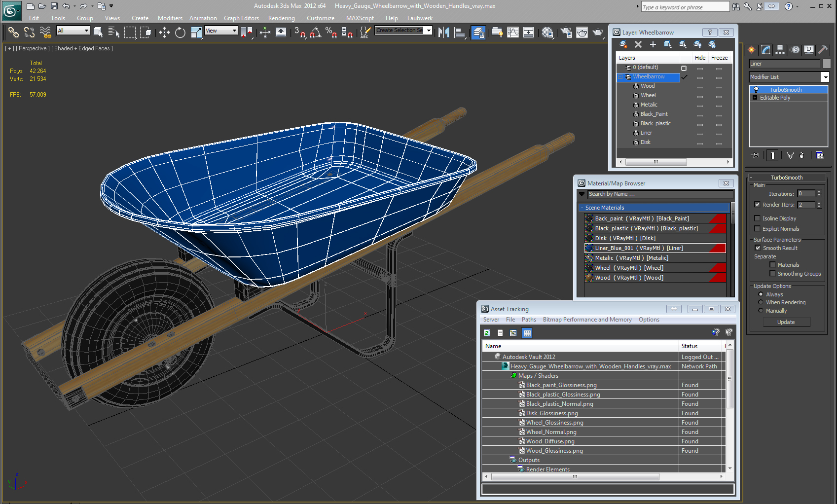
Task: Click the Align tool icon
Action: click(x=460, y=33)
